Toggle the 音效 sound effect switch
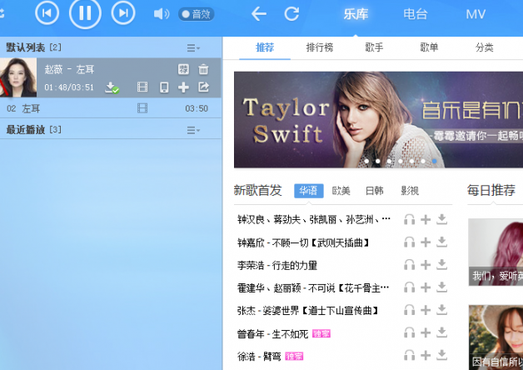 pyautogui.click(x=196, y=14)
